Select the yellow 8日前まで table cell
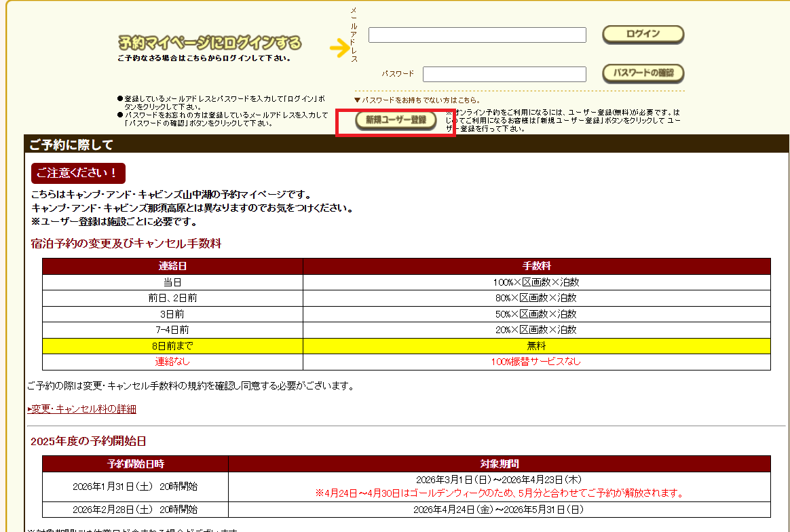The image size is (790, 532). [x=172, y=346]
